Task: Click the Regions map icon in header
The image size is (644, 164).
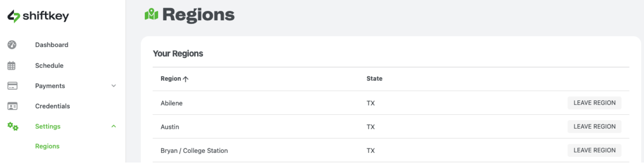Action: (x=151, y=15)
